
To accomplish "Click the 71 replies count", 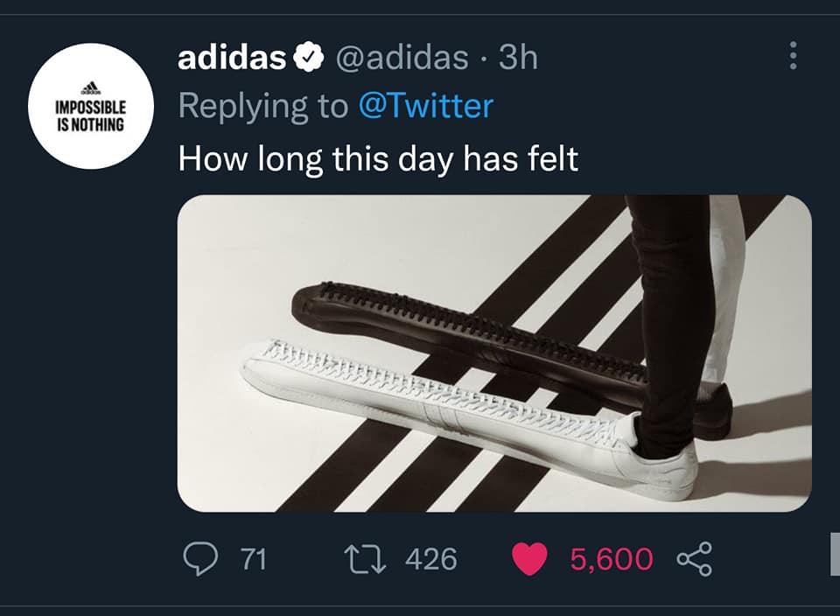I will (253, 558).
